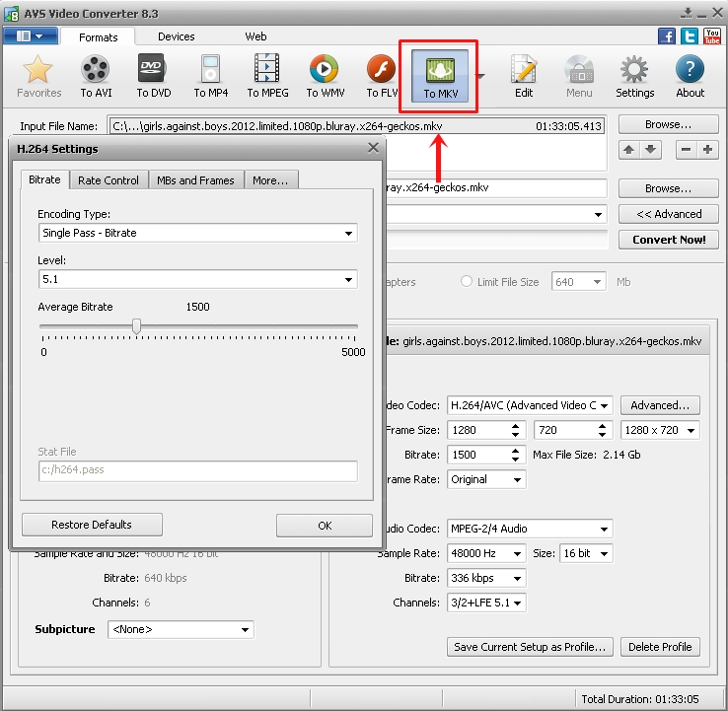
Task: Click the Stat File c:/h264.pass field
Action: click(198, 470)
